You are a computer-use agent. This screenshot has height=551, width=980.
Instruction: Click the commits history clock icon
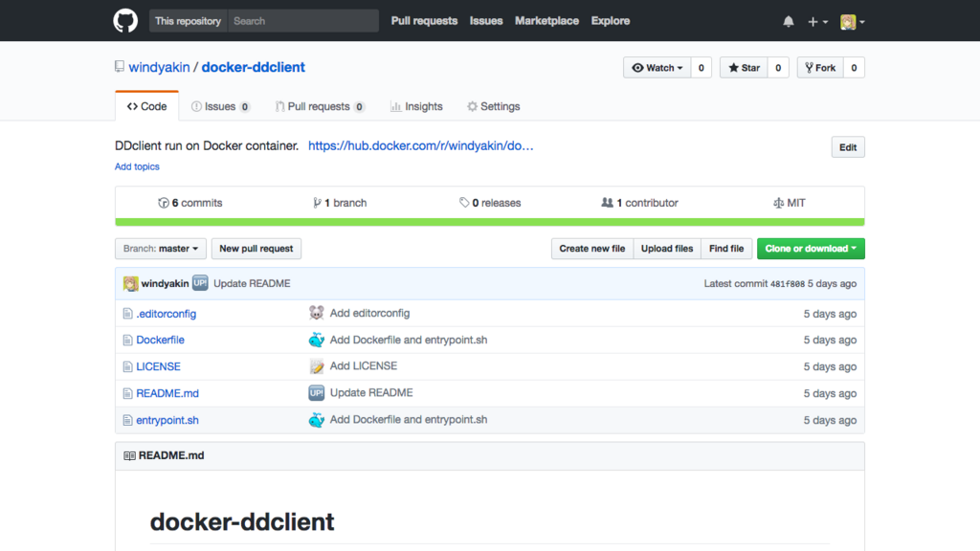(x=163, y=203)
